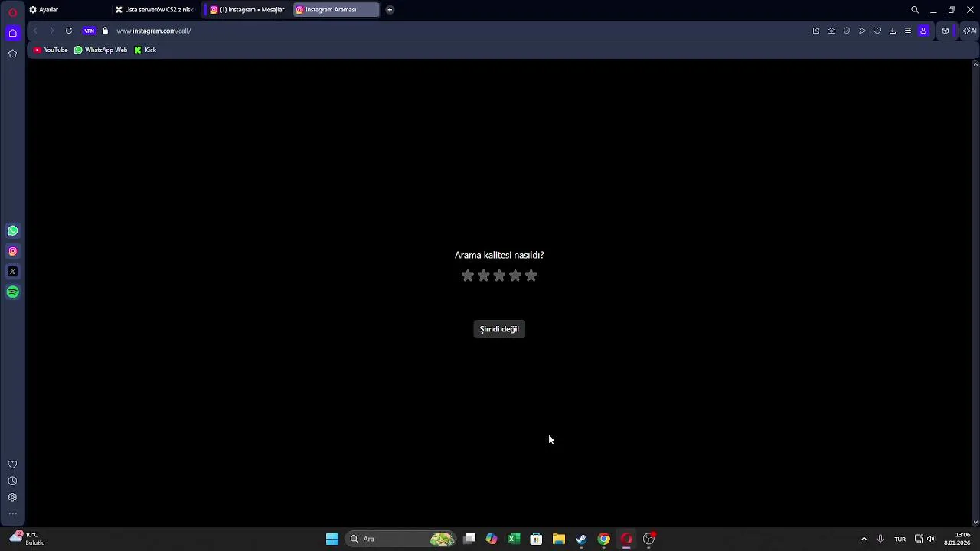Open the downloads toolbar icon
Screen dimensions: 980x551
click(x=893, y=31)
